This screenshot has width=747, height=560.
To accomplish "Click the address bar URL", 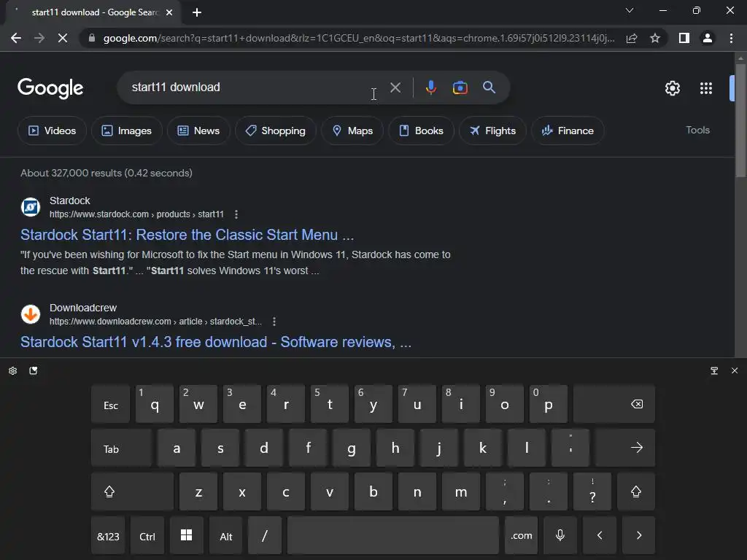I will click(358, 38).
